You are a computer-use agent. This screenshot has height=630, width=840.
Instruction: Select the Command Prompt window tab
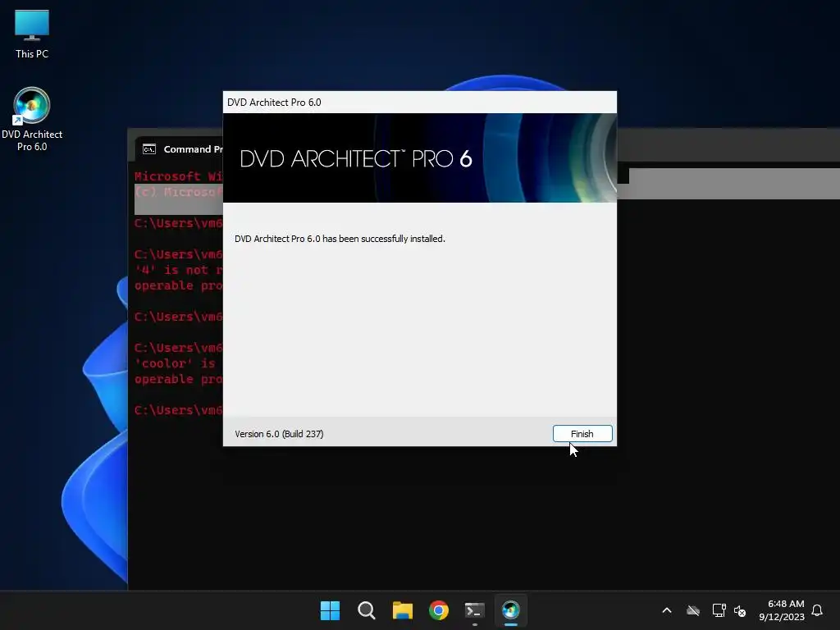click(180, 149)
